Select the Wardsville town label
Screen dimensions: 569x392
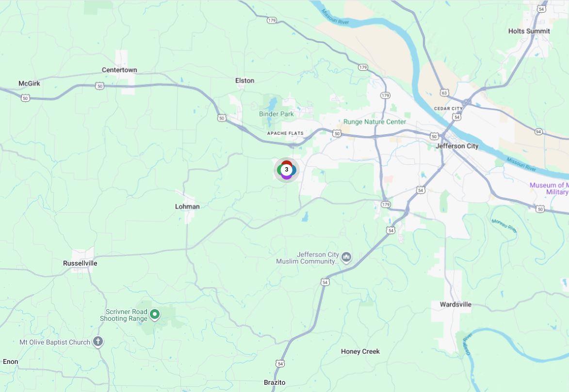(x=455, y=305)
